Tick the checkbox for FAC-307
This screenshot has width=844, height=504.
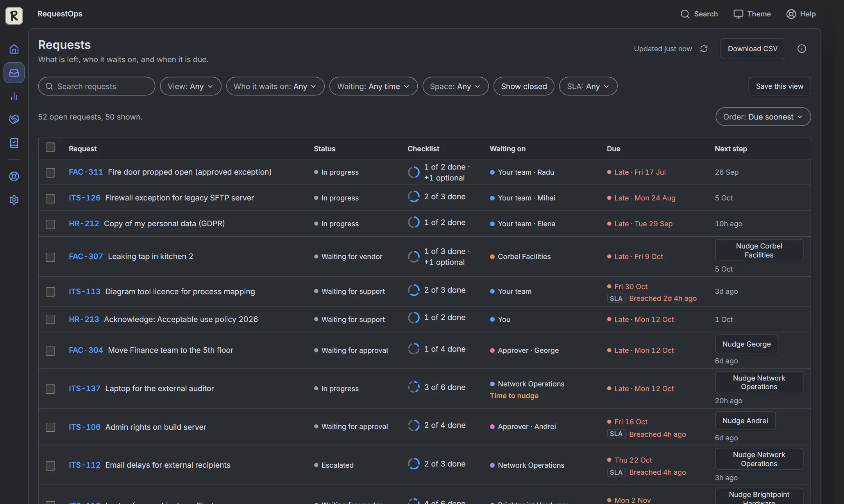point(50,257)
